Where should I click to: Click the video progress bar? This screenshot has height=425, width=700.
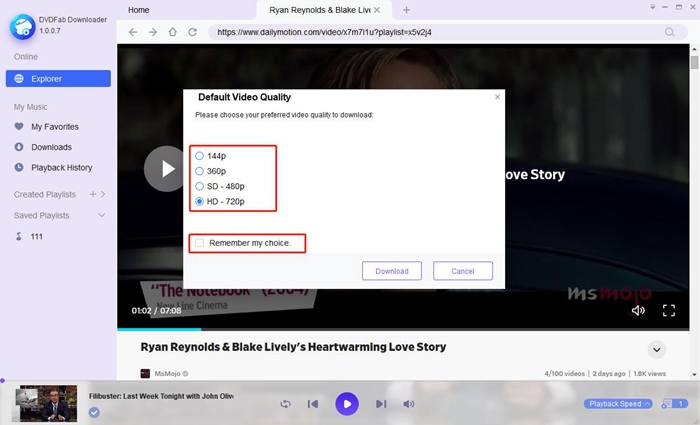tap(403, 329)
